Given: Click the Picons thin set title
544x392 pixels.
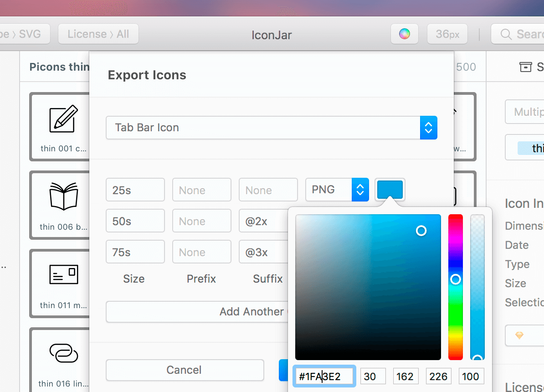Looking at the screenshot, I should (x=59, y=67).
